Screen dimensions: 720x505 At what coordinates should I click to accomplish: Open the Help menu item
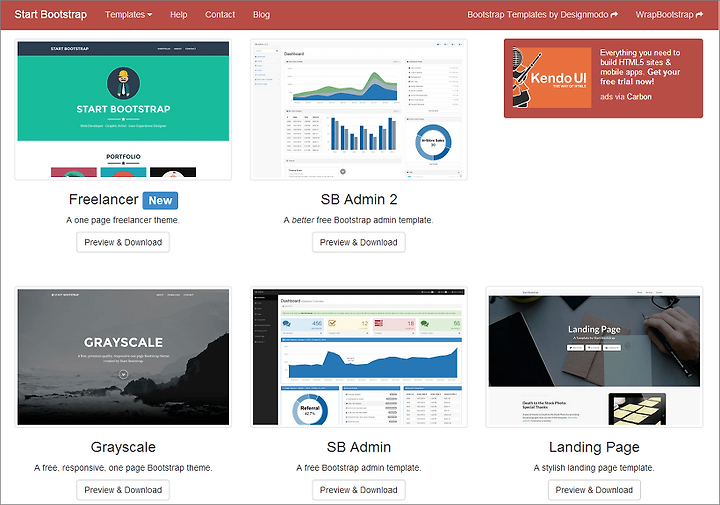(179, 15)
